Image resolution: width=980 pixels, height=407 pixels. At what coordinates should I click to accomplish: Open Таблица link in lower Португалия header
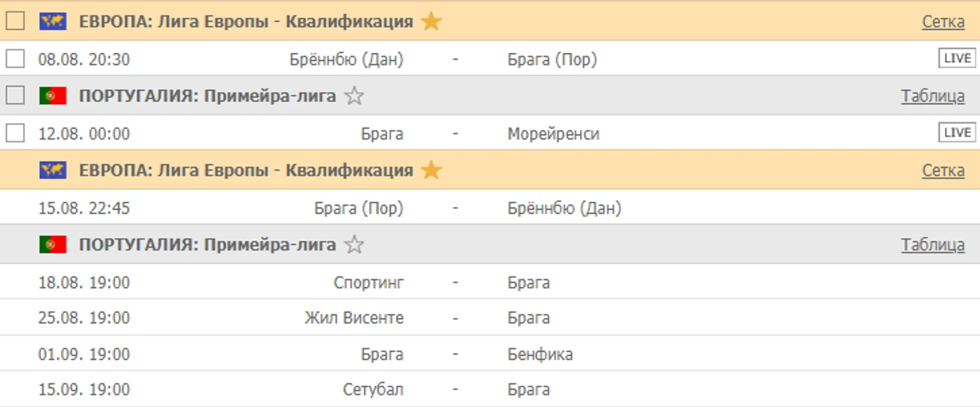pos(933,245)
